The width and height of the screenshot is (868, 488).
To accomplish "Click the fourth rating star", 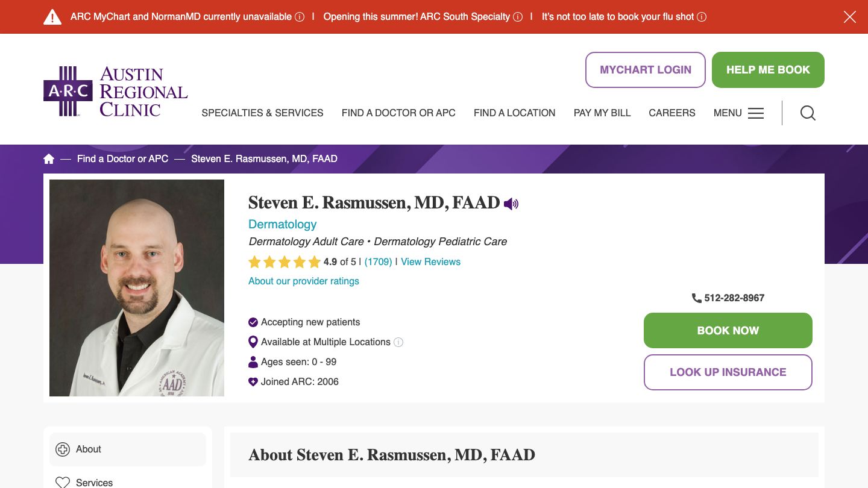I will 300,261.
